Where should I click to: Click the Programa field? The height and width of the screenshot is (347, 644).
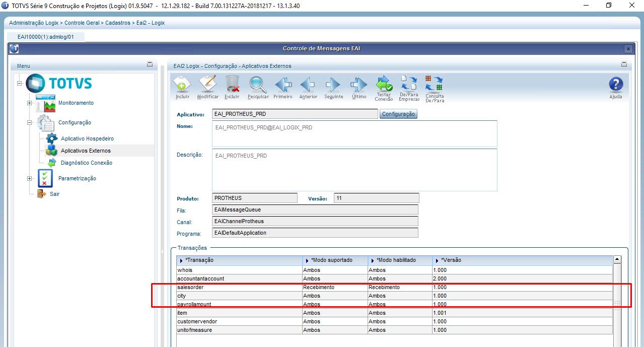pos(315,233)
